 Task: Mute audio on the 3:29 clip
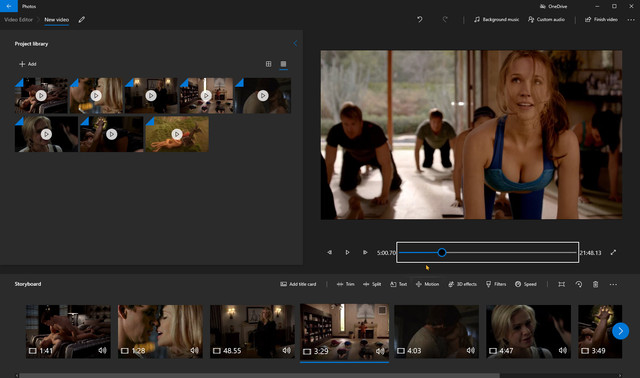380,351
